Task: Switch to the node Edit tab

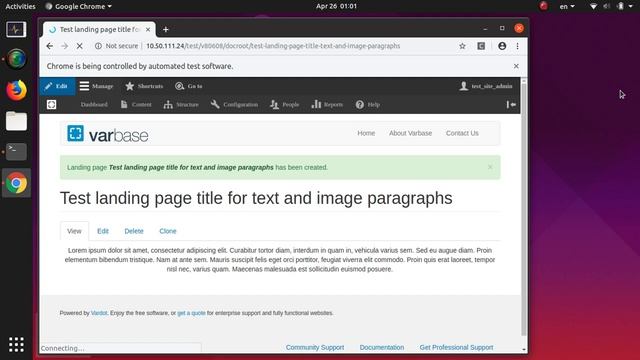Action: [103, 231]
